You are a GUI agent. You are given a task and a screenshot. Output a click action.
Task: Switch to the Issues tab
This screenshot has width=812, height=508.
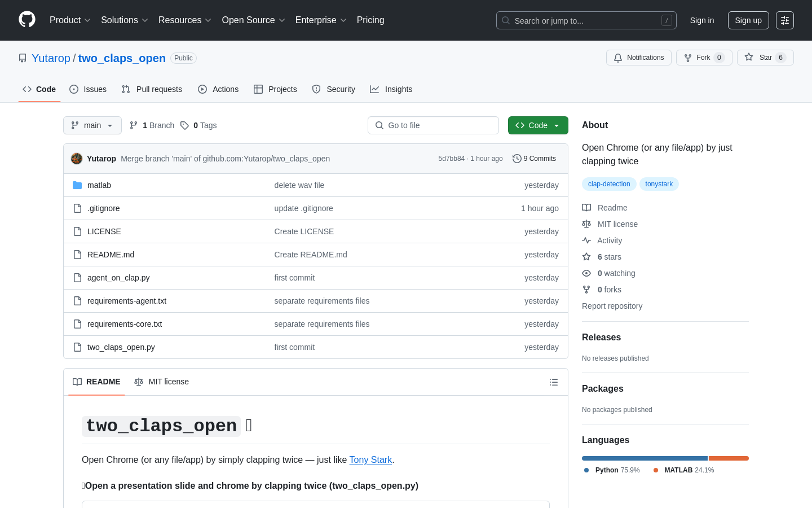click(x=88, y=89)
